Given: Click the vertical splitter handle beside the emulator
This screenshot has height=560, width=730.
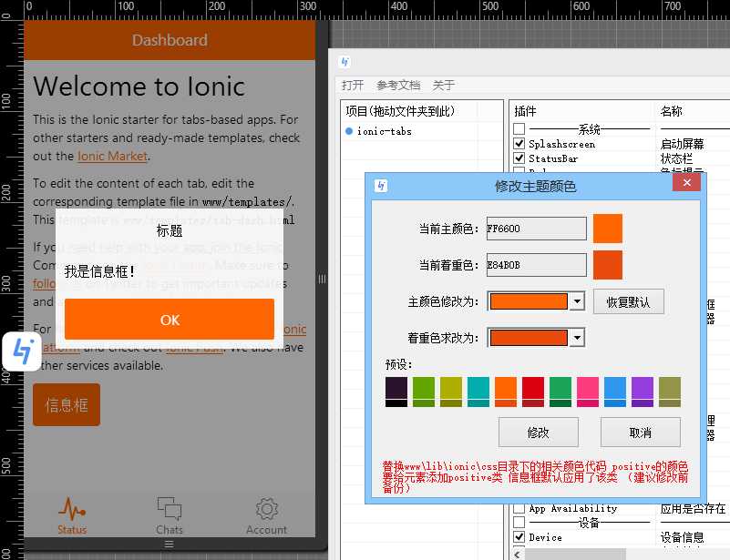Looking at the screenshot, I should click(323, 279).
